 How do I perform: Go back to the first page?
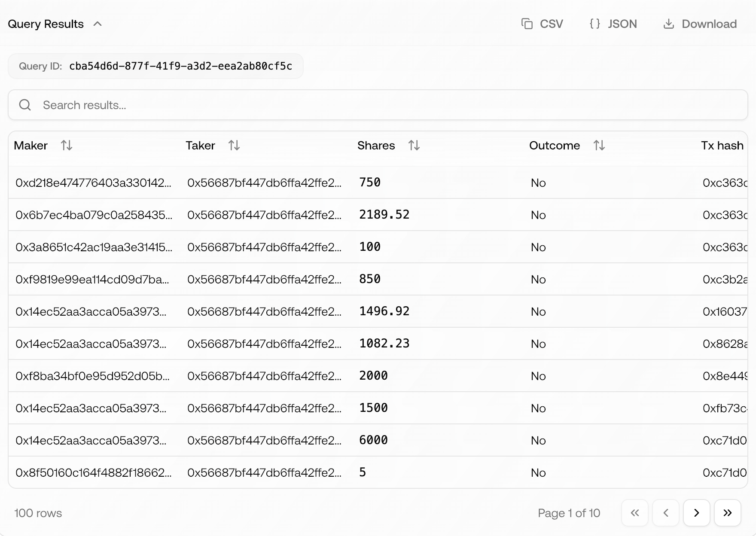[x=635, y=513]
